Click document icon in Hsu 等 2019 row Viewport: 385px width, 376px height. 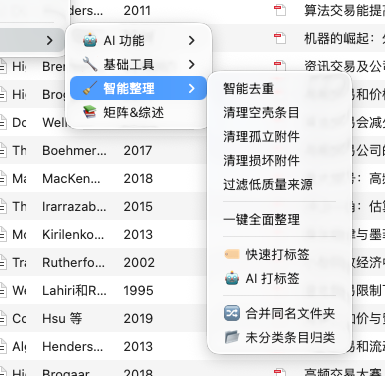point(3,318)
